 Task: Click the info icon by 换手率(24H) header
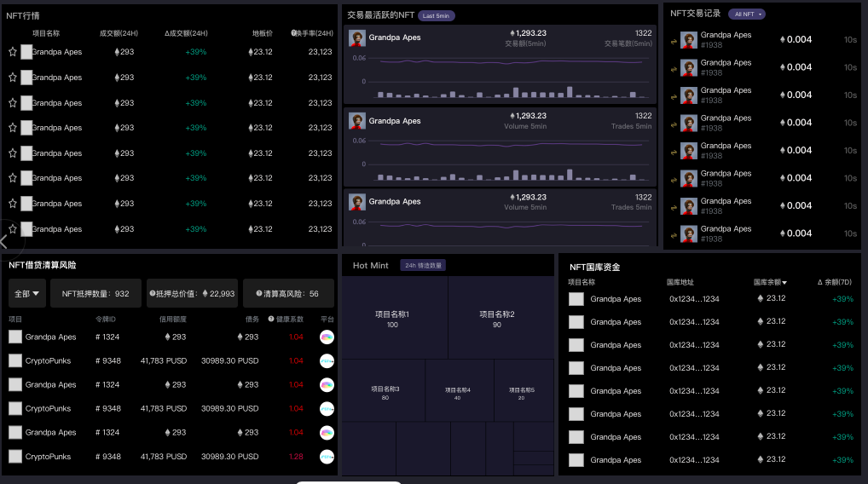(x=293, y=33)
